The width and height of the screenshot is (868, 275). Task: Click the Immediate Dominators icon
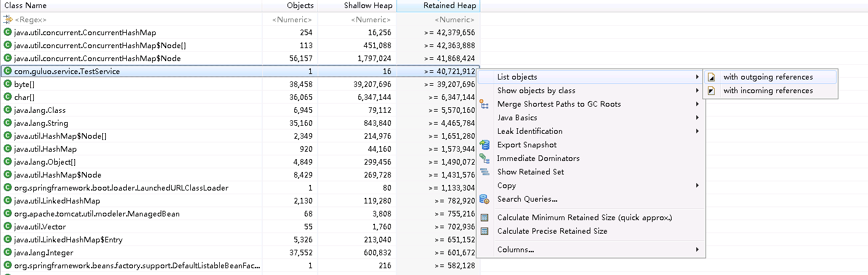pyautogui.click(x=484, y=158)
